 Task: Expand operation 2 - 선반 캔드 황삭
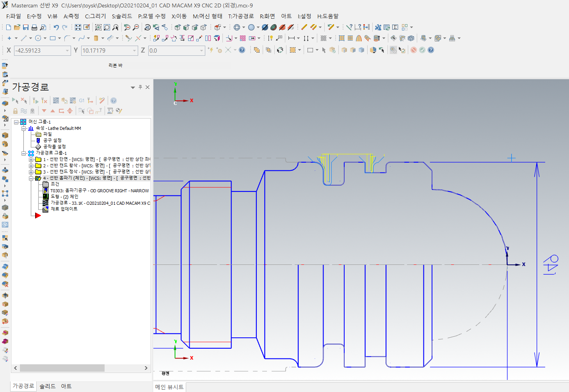pyautogui.click(x=31, y=165)
